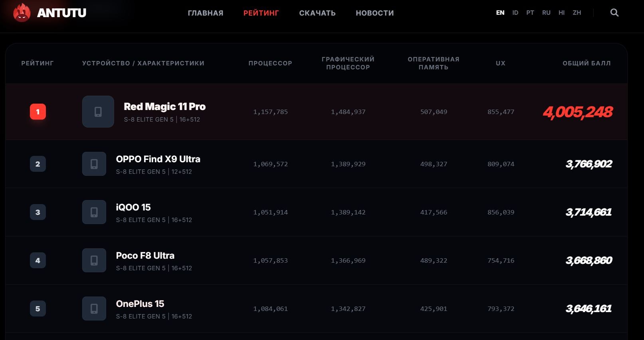
Task: Click the rank 2 badge
Action: (x=38, y=164)
